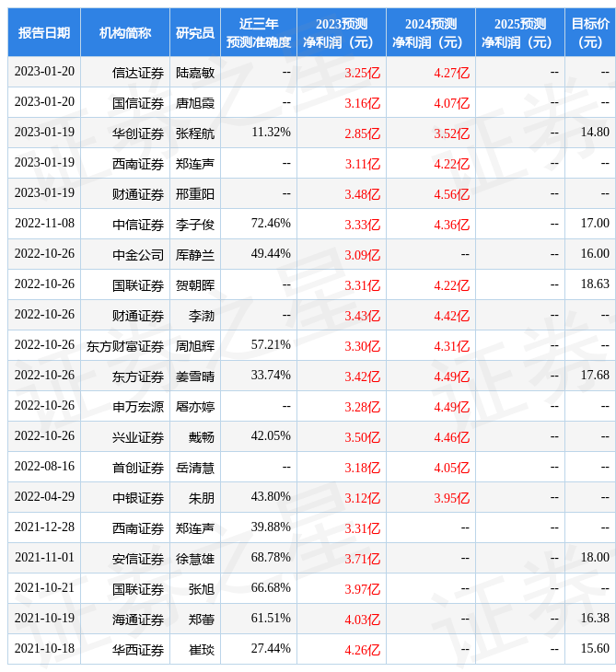
Task: Select the 东方财富证券 row name
Action: pos(125,346)
